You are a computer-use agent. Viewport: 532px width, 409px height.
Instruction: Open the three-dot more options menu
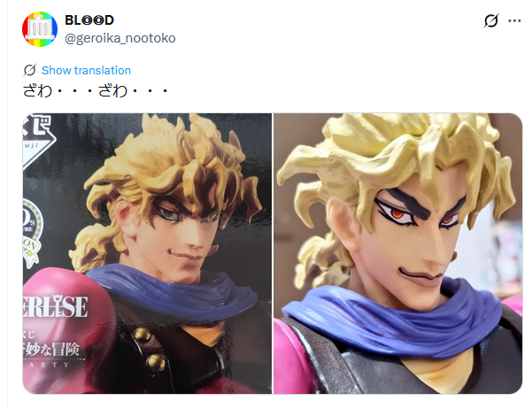(x=514, y=20)
